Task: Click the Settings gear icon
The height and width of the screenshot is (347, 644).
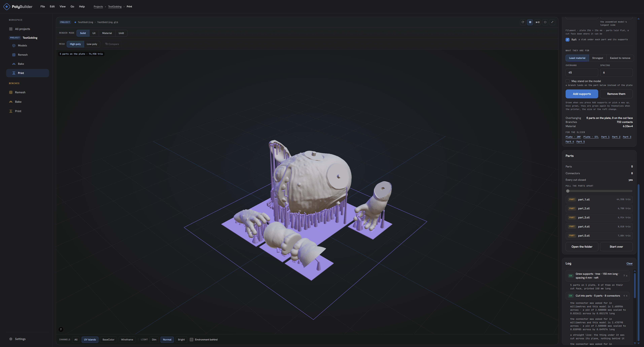Action: click(11, 339)
